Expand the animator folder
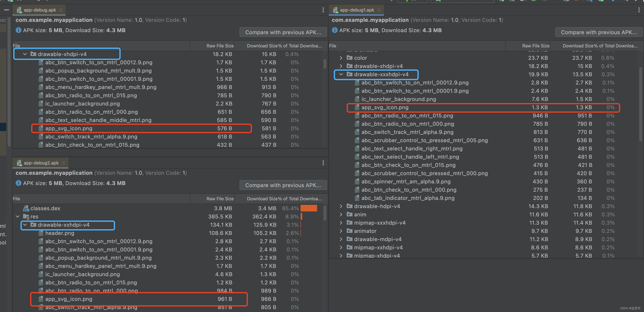This screenshot has height=312, width=644. tap(341, 231)
